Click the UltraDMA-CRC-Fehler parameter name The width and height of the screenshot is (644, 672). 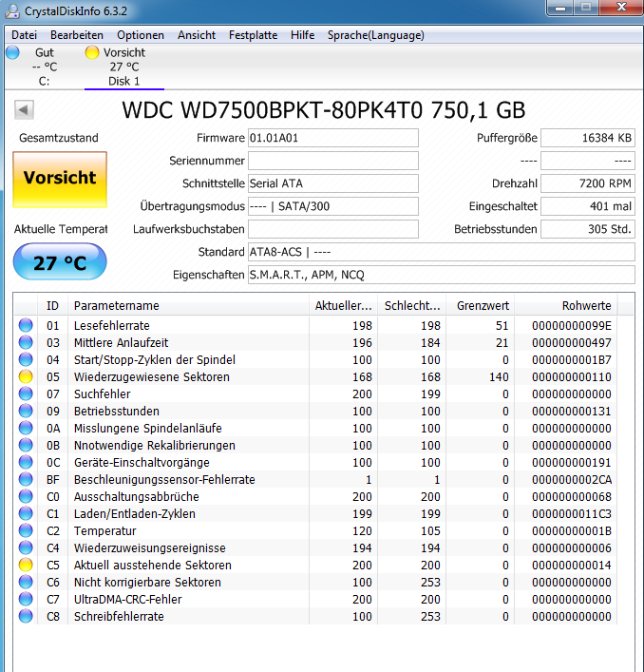[127, 600]
